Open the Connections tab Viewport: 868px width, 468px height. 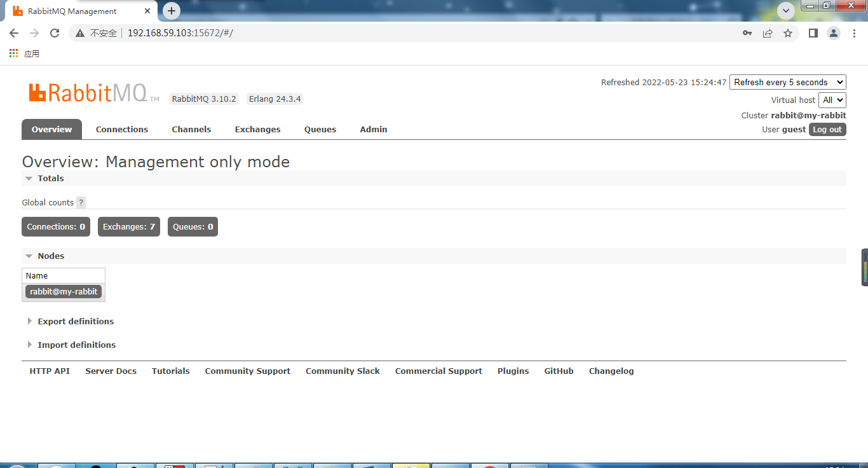pyautogui.click(x=122, y=129)
